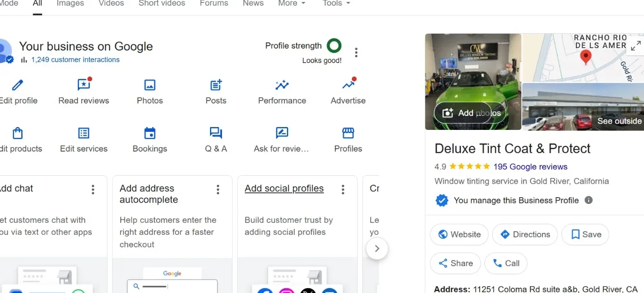The height and width of the screenshot is (293, 644).
Task: Open Performance icon
Action: tap(282, 85)
